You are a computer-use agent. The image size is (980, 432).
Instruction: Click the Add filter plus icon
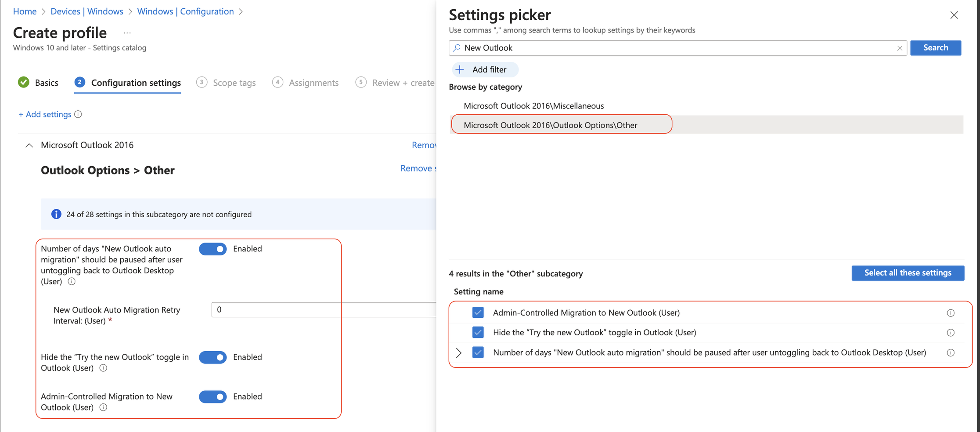pos(460,69)
